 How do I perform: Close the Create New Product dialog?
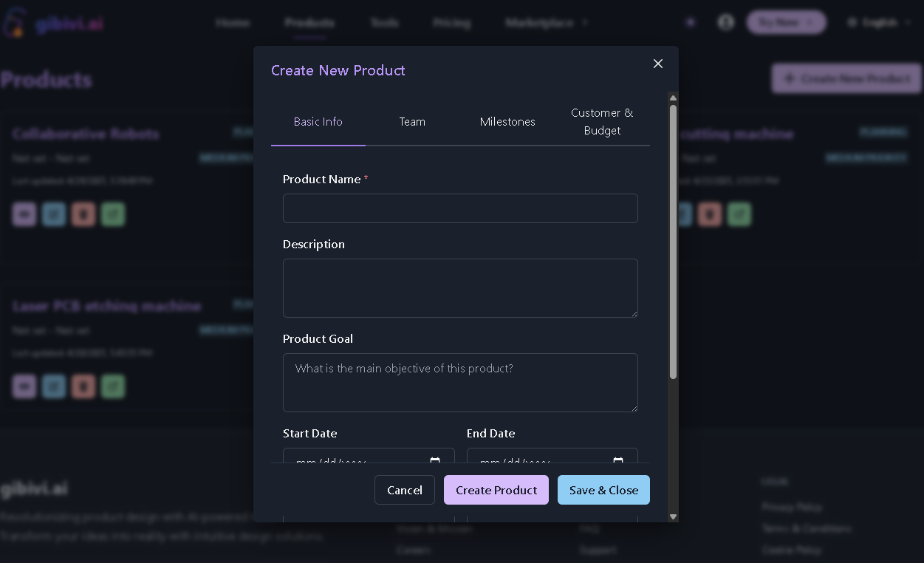pyautogui.click(x=658, y=64)
